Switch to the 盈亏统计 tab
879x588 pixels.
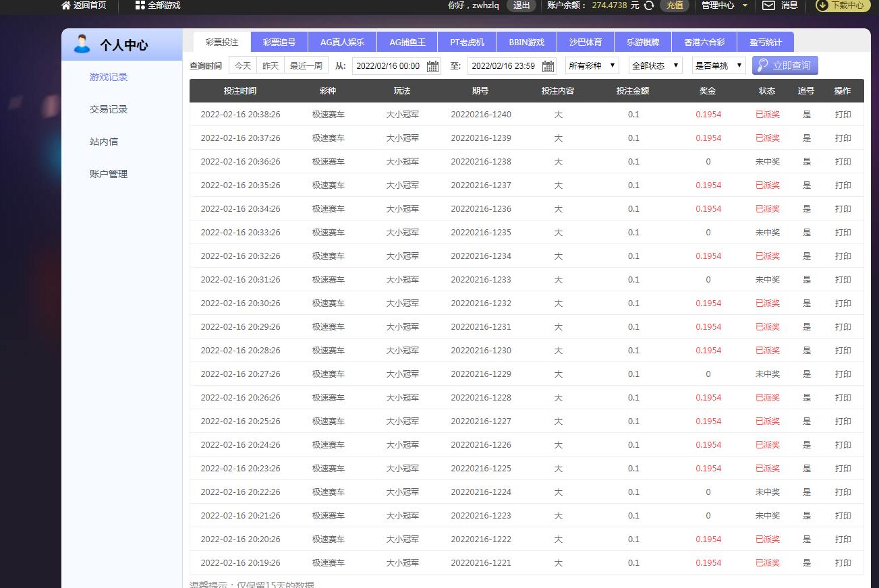coord(765,42)
